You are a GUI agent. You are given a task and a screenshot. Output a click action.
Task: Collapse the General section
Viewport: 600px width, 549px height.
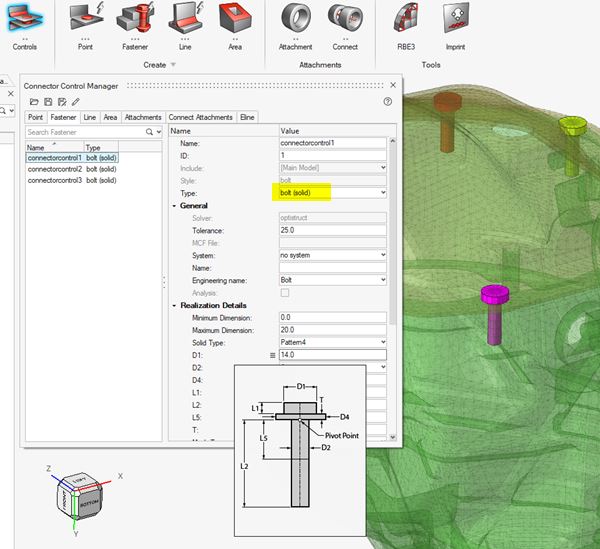click(x=175, y=205)
